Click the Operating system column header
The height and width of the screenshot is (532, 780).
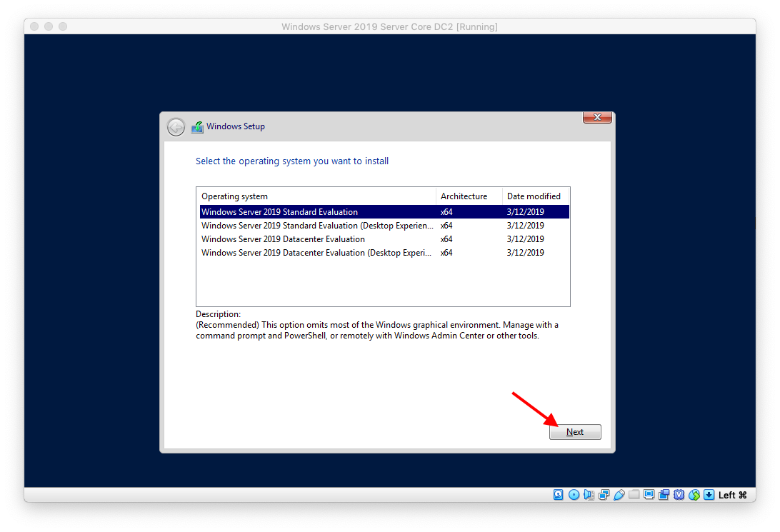tap(316, 196)
